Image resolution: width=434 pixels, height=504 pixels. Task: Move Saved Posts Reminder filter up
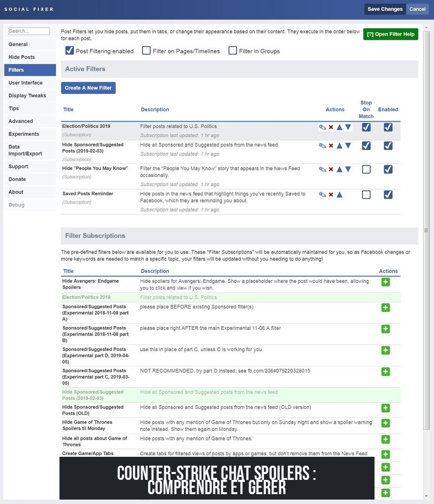point(340,195)
